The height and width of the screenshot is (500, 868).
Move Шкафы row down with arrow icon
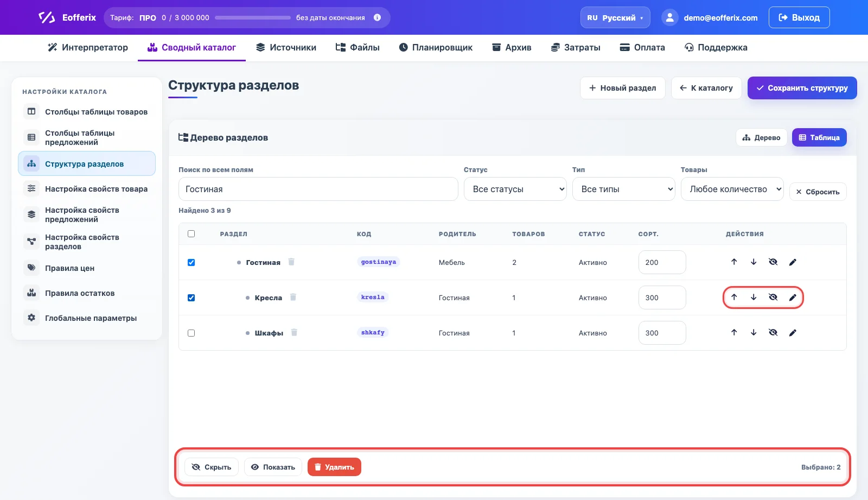[x=754, y=333]
